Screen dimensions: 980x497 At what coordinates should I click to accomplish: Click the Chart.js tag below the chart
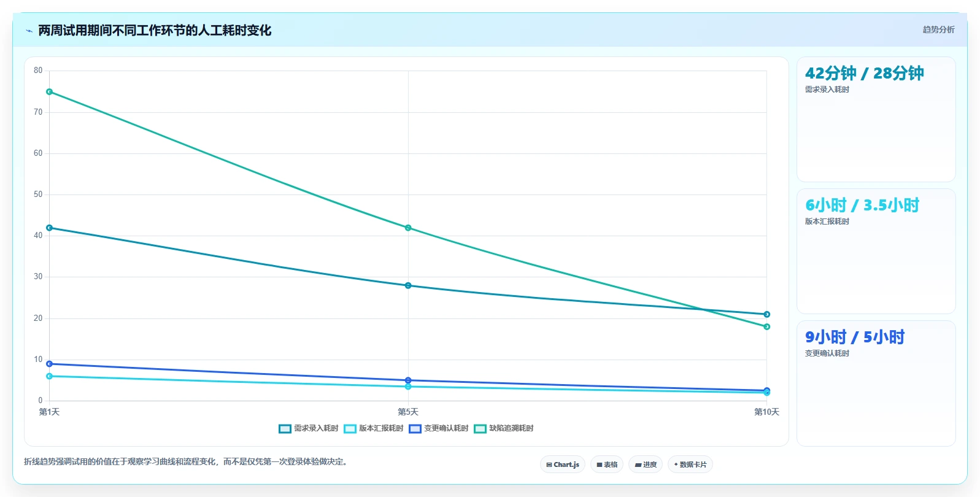563,464
